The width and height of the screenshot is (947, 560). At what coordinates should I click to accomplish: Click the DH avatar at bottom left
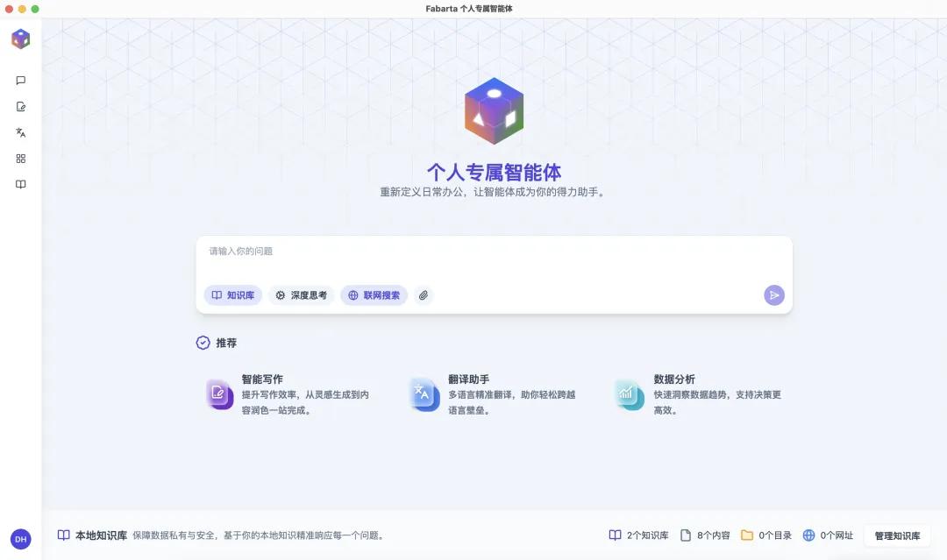click(x=20, y=539)
